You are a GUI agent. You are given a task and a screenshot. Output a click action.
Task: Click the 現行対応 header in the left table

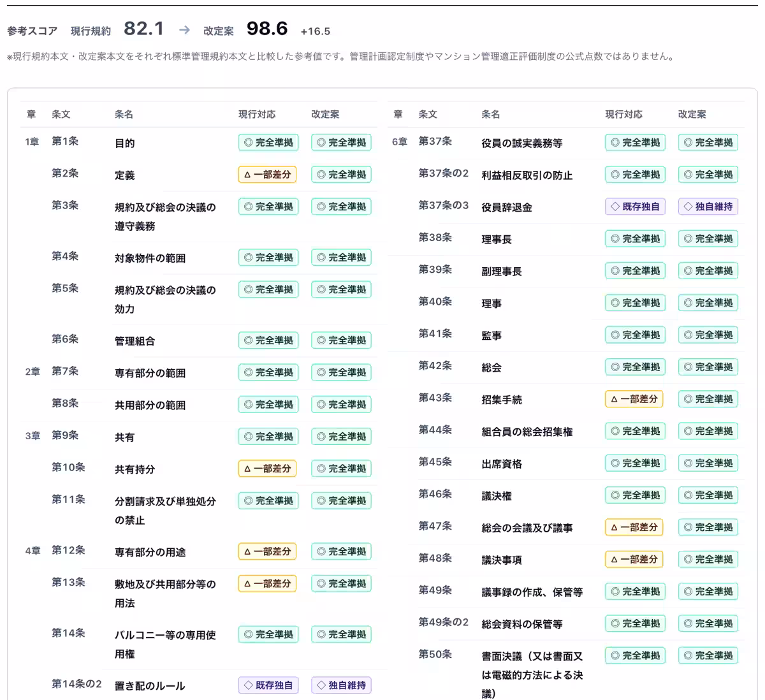[x=257, y=114]
